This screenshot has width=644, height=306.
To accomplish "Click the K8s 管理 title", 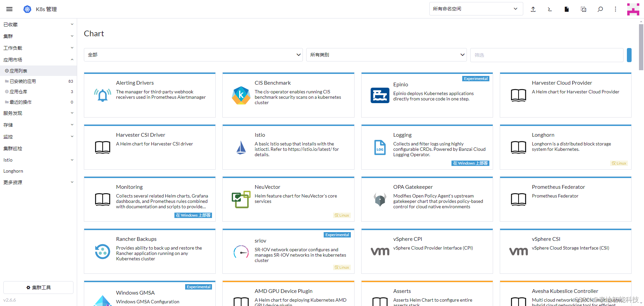I will coord(46,9).
